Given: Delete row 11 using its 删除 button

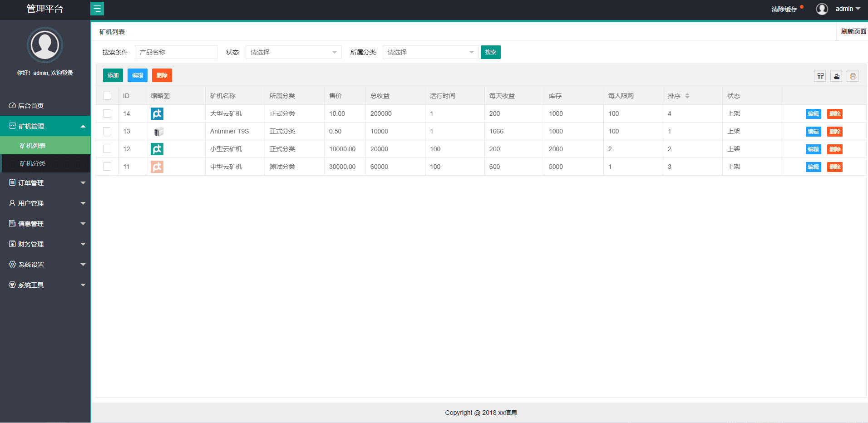Looking at the screenshot, I should click(834, 167).
